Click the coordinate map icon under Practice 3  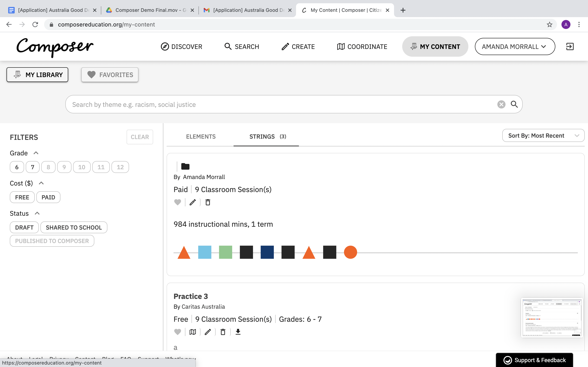coord(193,332)
